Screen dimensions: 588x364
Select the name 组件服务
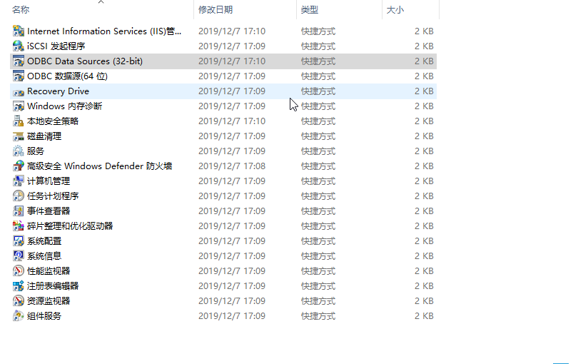[44, 316]
